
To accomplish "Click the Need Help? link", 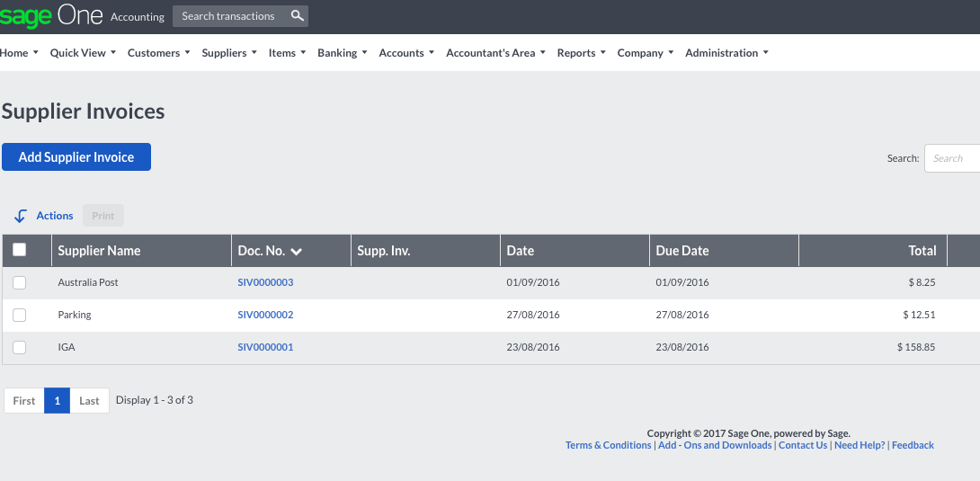I will coord(860,445).
